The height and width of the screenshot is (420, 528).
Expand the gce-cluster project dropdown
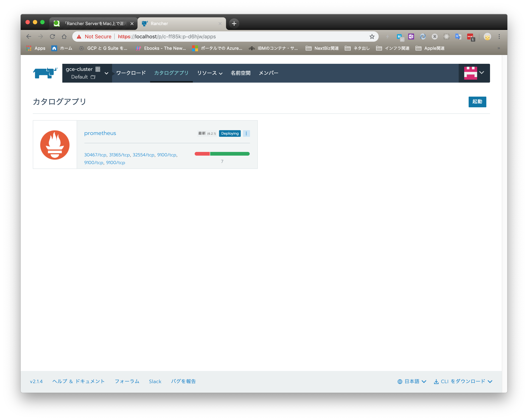pyautogui.click(x=106, y=73)
